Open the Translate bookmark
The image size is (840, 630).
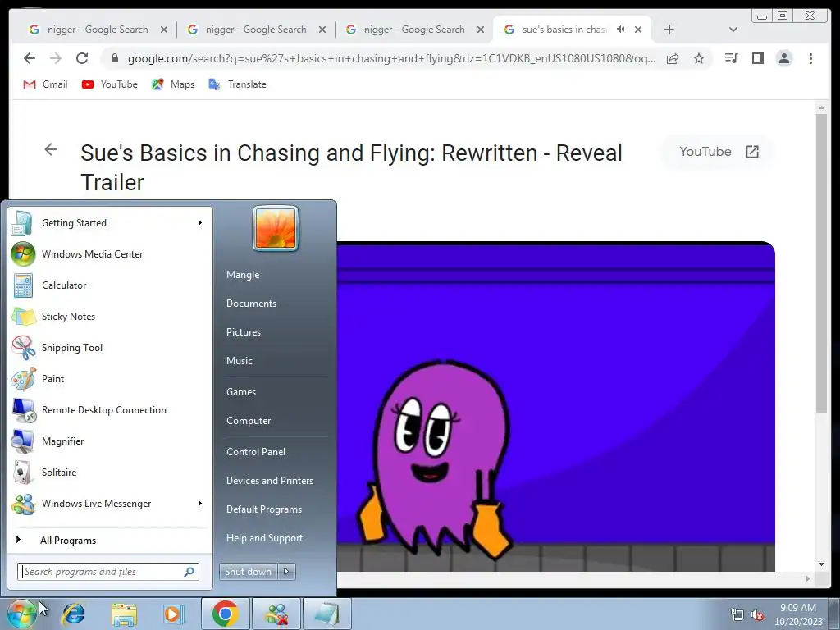[x=237, y=84]
